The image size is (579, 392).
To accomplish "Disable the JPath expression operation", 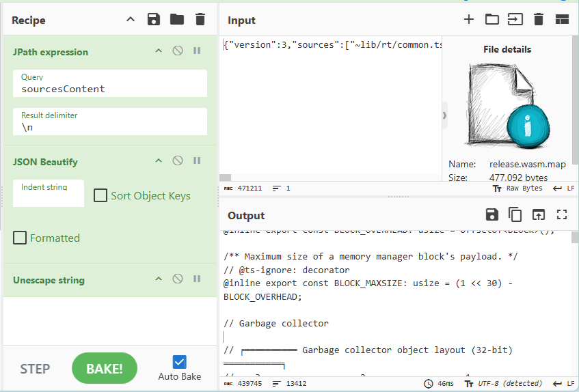I will [178, 51].
